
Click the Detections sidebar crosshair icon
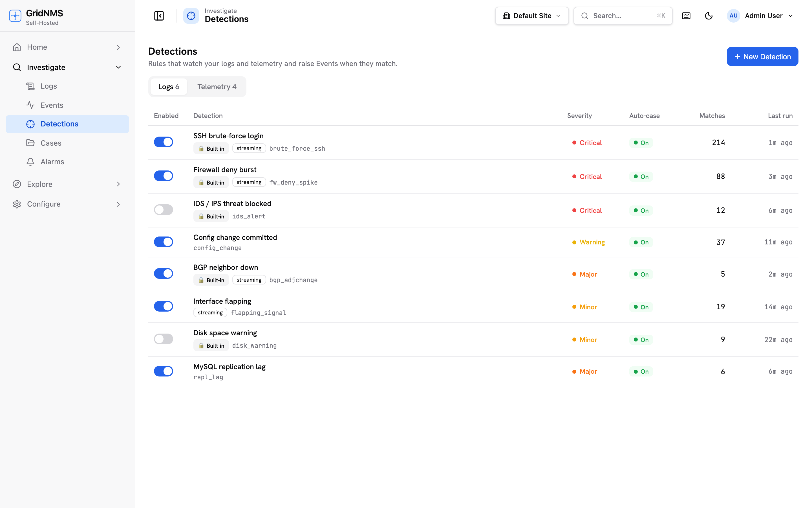click(30, 124)
